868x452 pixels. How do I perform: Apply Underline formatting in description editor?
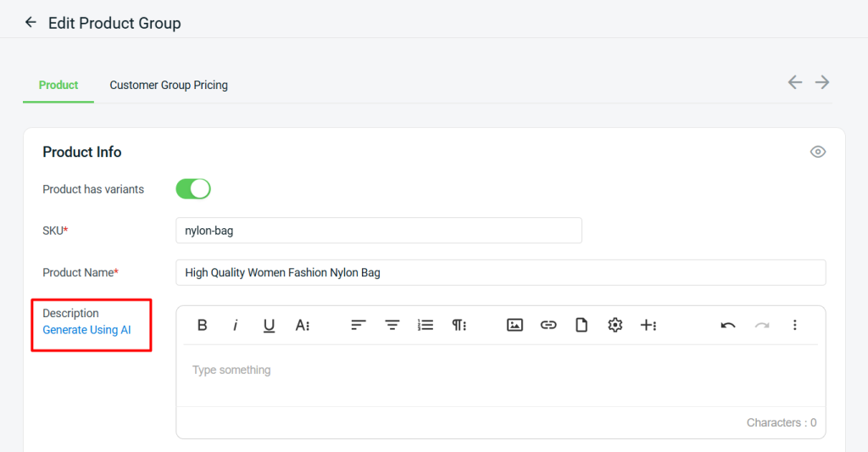tap(269, 326)
